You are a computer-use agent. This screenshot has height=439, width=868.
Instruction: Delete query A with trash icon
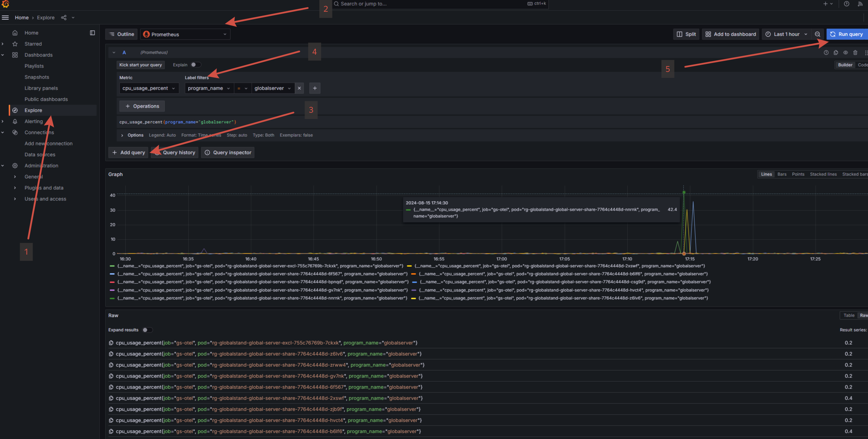855,53
